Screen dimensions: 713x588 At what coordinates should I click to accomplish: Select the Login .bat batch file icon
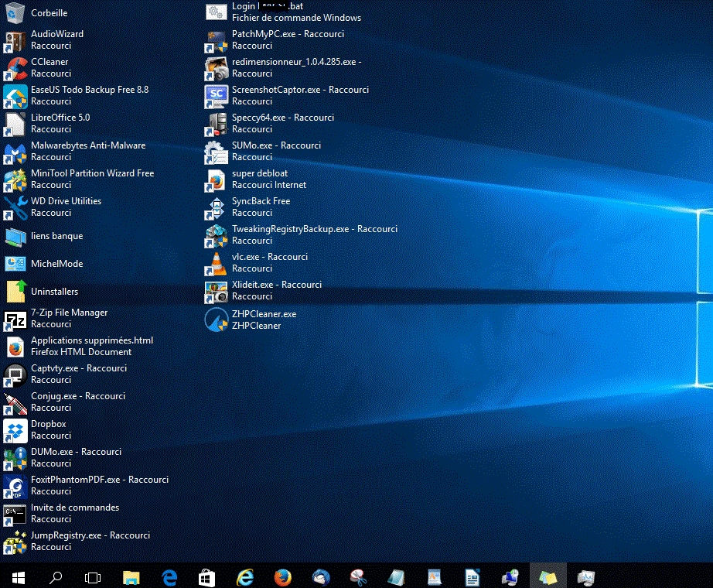coord(216,12)
